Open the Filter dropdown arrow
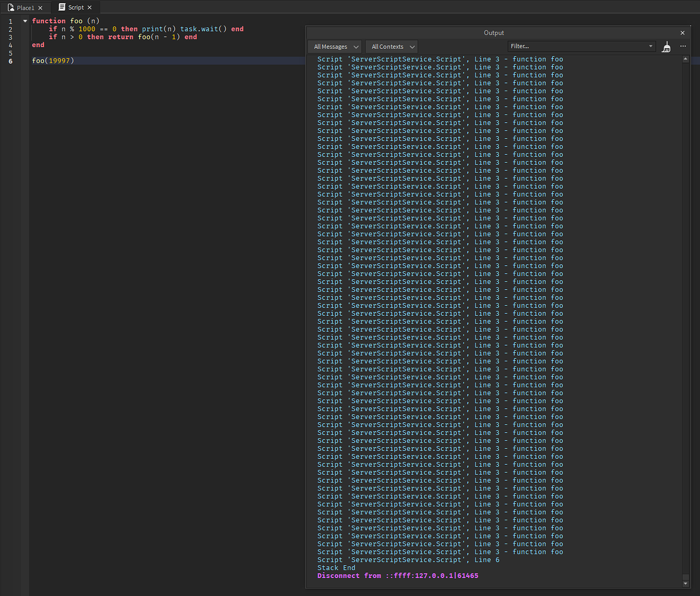Screen dimensions: 700x596 tap(651, 46)
